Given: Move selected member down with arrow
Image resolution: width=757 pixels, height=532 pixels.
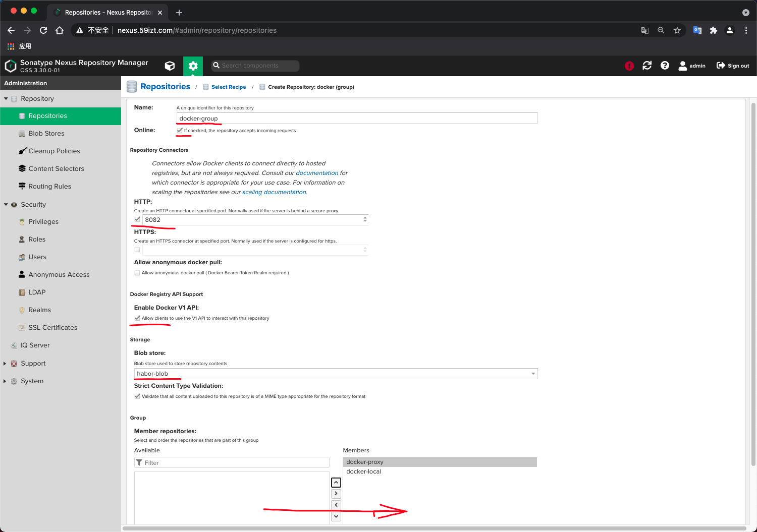Looking at the screenshot, I should coord(336,516).
